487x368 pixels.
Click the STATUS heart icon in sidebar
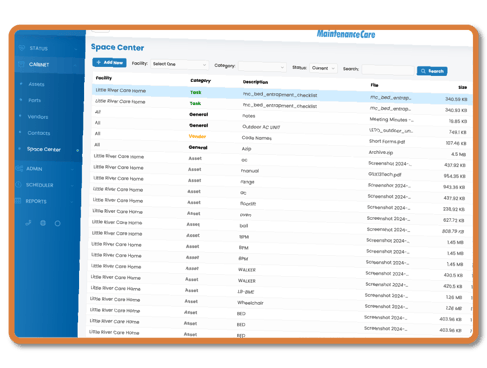[x=22, y=48]
